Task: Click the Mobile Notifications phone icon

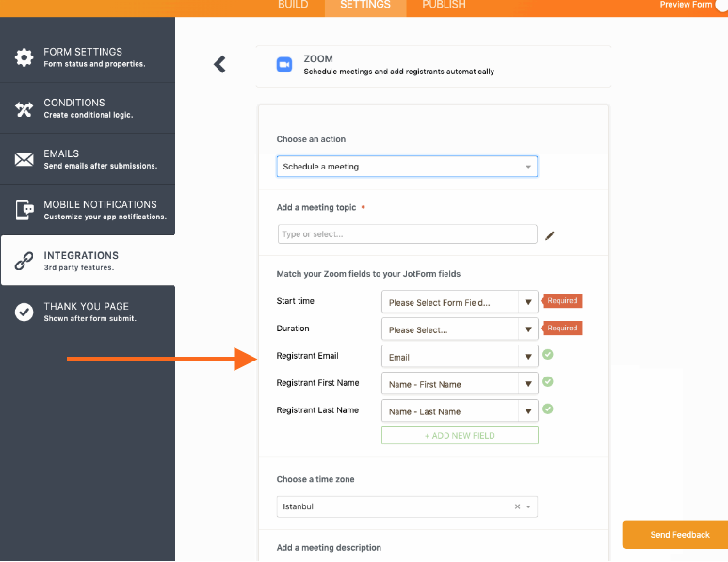Action: tap(24, 210)
